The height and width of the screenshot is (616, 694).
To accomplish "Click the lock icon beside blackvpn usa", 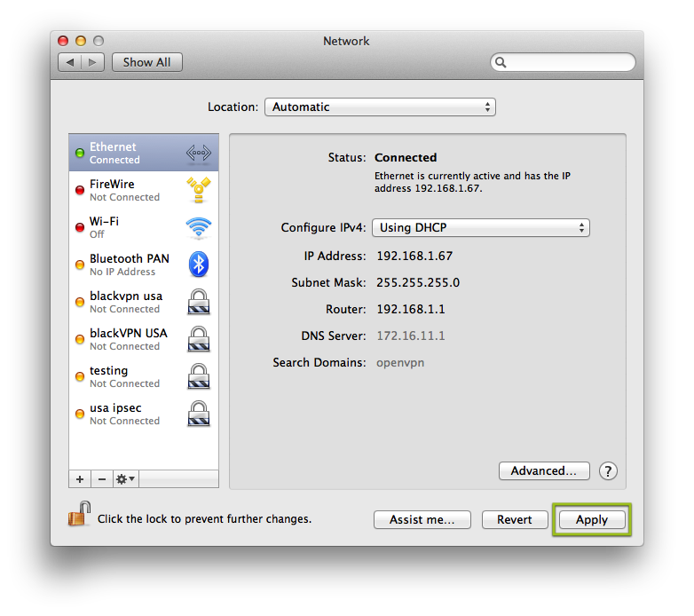I will (x=199, y=302).
